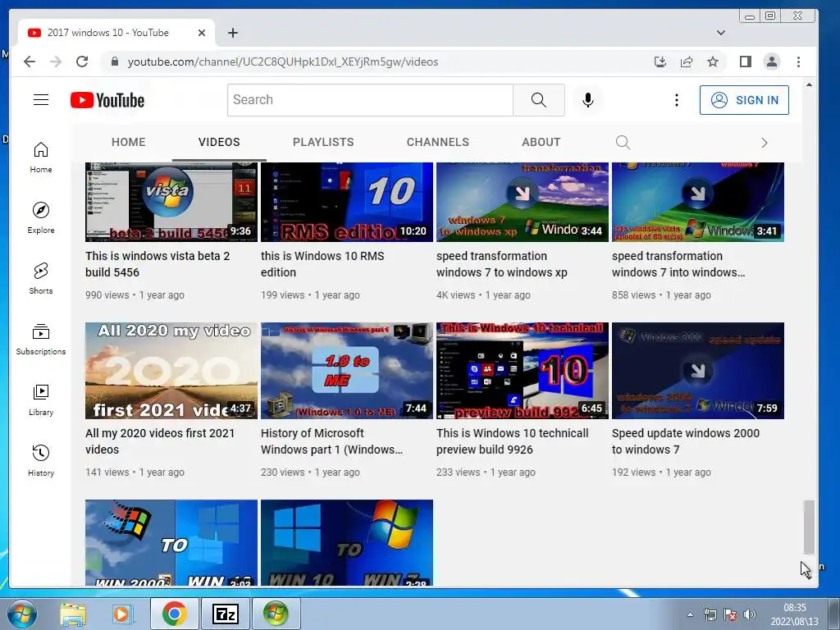The width and height of the screenshot is (840, 630).
Task: Switch to the HOME channel tab
Action: point(129,142)
